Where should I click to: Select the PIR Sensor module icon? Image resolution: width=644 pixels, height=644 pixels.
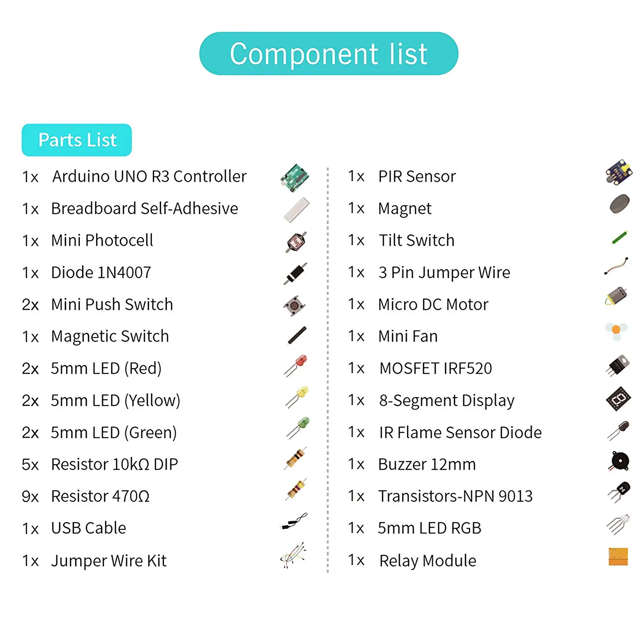tap(619, 172)
